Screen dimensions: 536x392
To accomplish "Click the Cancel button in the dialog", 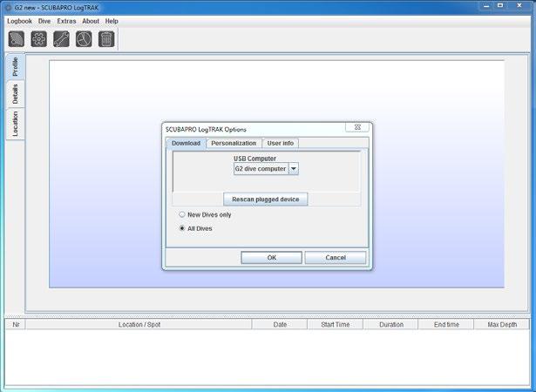I will [336, 258].
